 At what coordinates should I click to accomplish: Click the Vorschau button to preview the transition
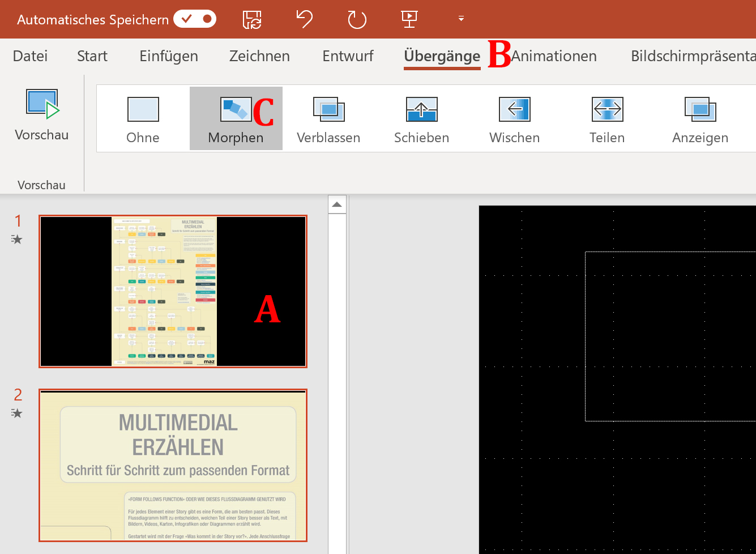click(x=41, y=113)
